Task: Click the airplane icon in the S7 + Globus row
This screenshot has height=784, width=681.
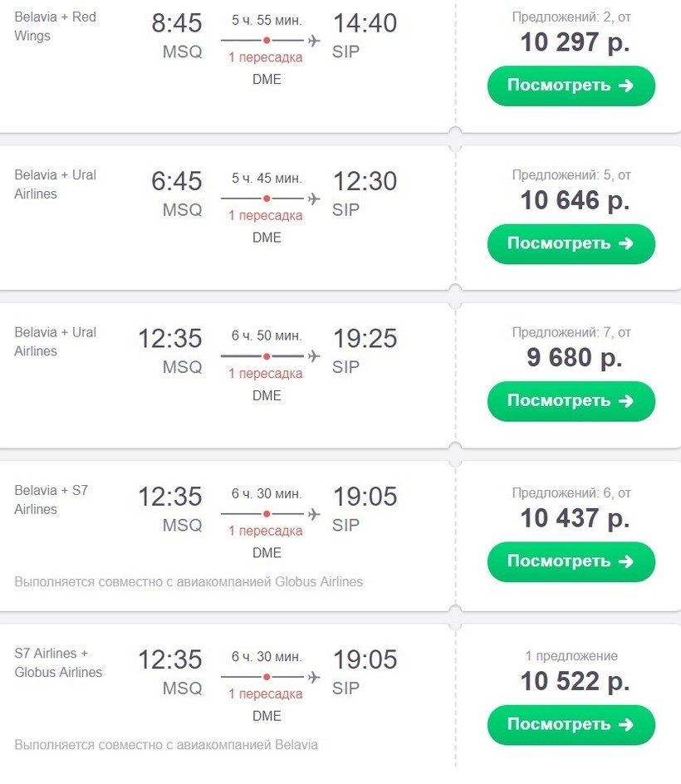Action: [314, 677]
